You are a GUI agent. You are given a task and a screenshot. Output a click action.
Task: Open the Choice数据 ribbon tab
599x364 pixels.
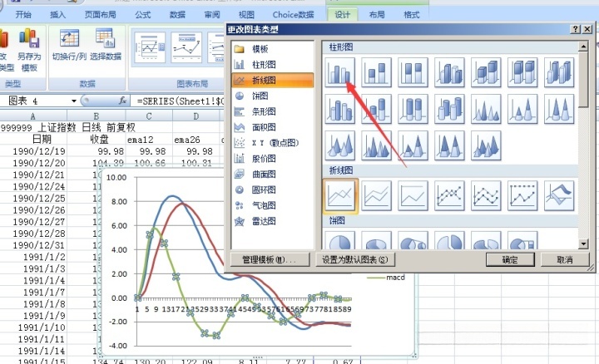(293, 14)
